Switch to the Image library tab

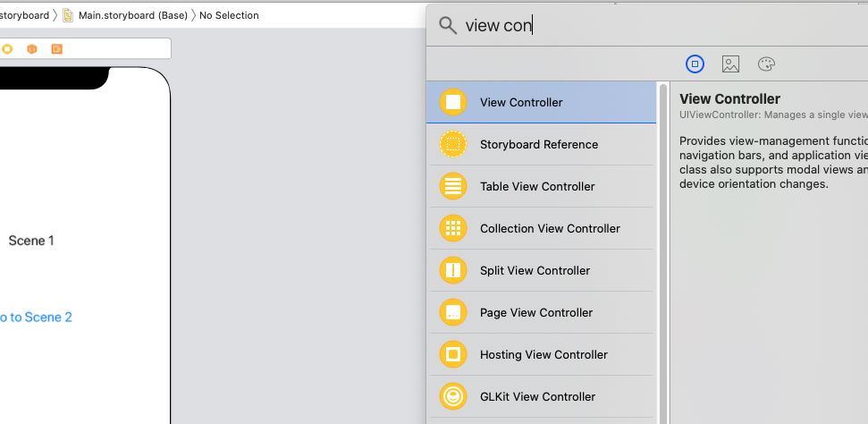coord(730,64)
